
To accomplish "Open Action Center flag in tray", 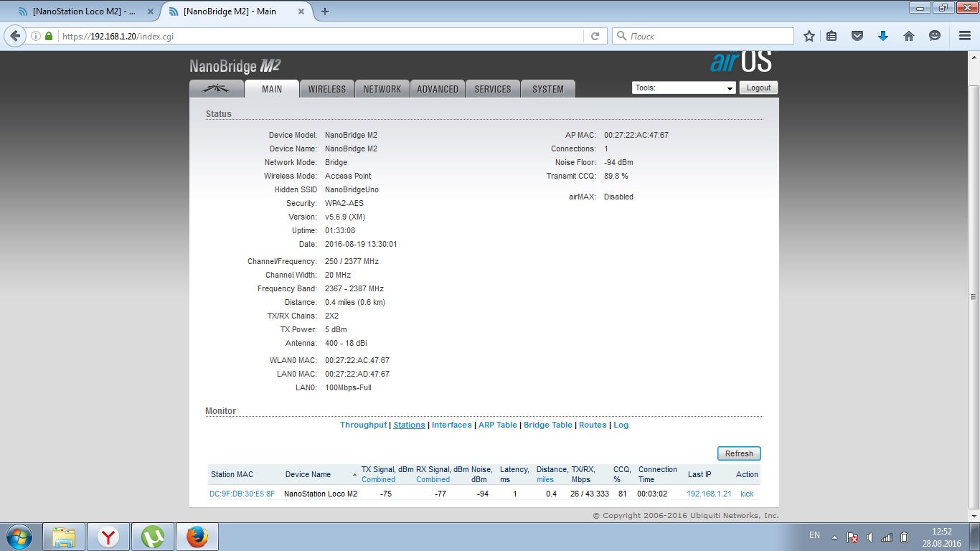I will point(852,537).
